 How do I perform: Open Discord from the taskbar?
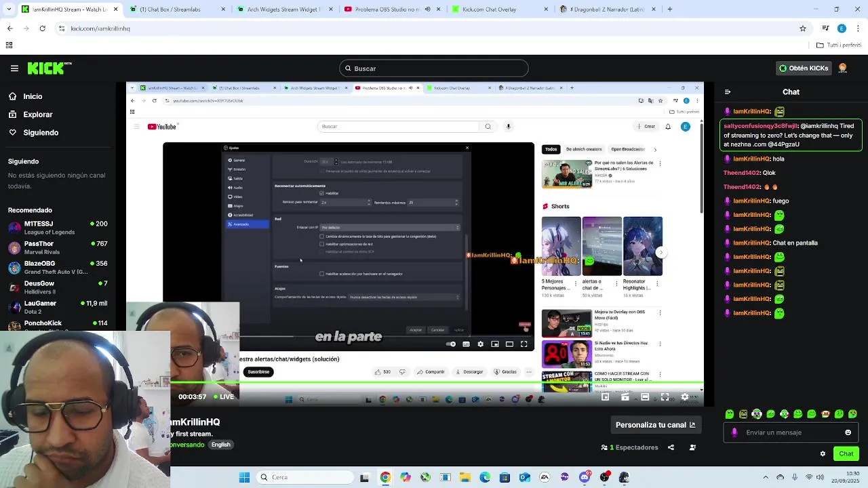[585, 477]
